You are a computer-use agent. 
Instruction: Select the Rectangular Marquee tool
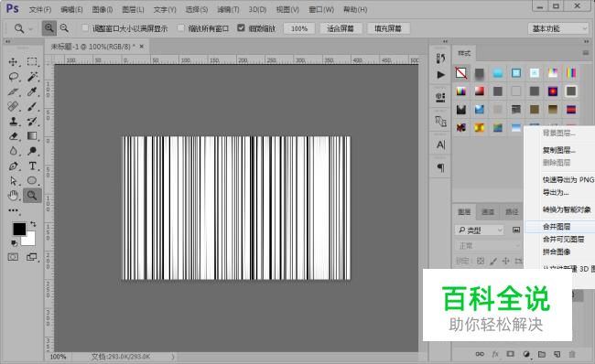click(32, 62)
